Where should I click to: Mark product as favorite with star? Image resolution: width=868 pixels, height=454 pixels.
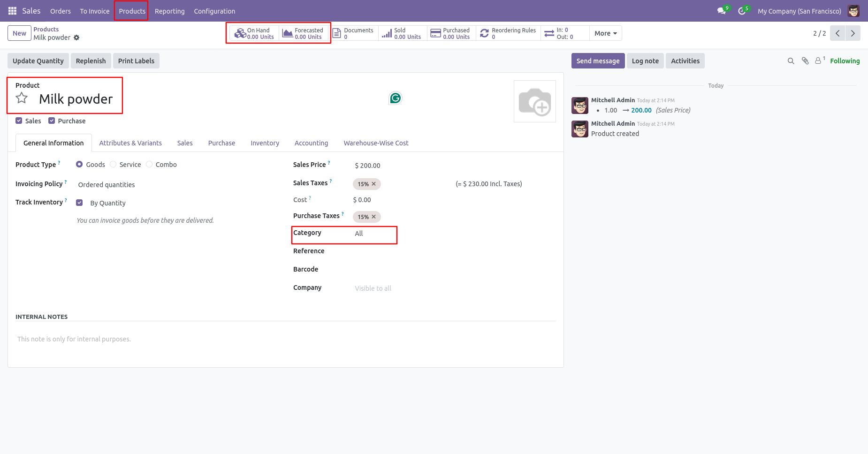[x=22, y=98]
